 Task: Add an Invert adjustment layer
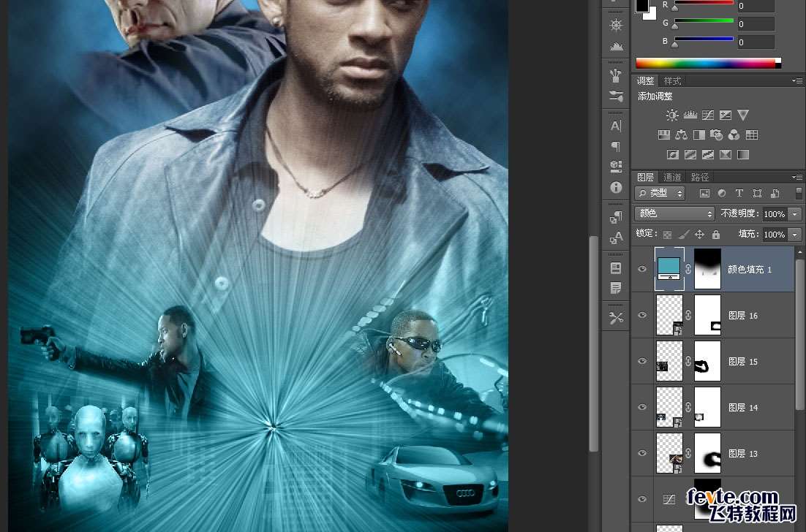coord(672,155)
